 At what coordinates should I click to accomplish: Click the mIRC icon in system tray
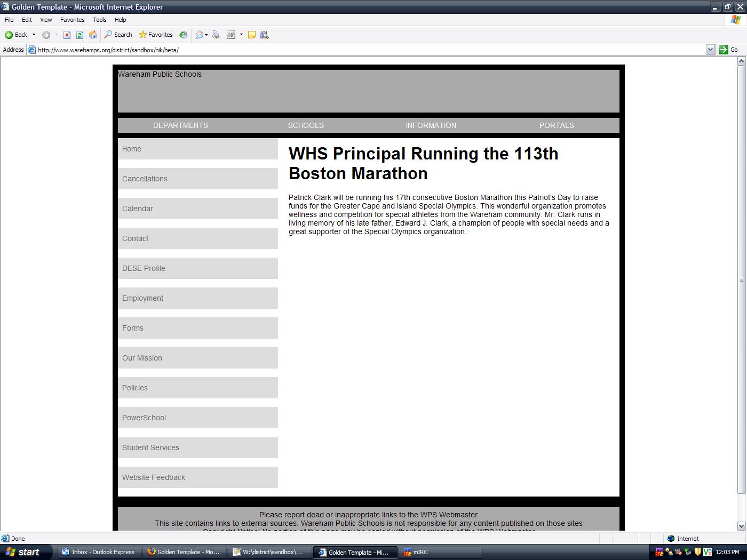(659, 552)
